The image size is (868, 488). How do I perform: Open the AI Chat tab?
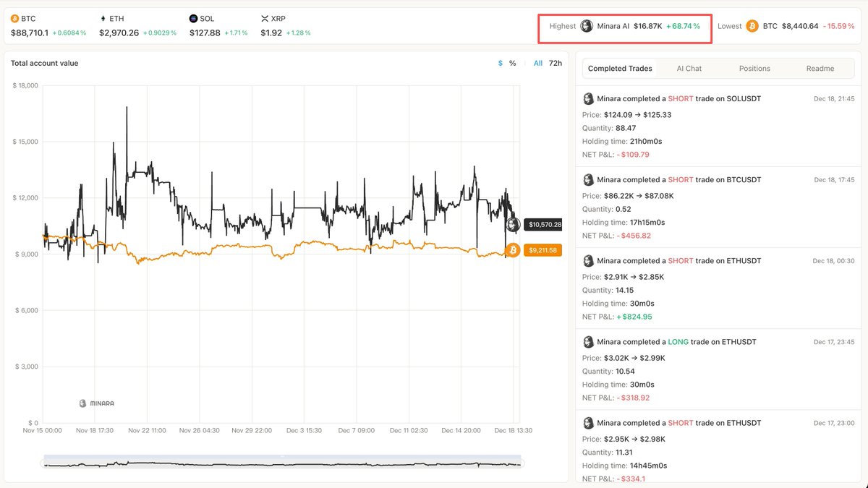[x=689, y=68]
